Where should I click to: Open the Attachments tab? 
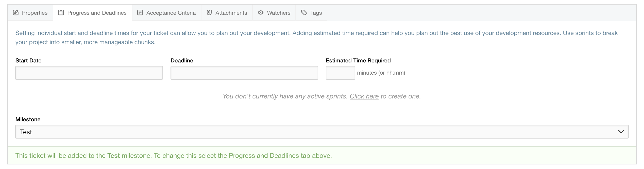pyautogui.click(x=227, y=13)
